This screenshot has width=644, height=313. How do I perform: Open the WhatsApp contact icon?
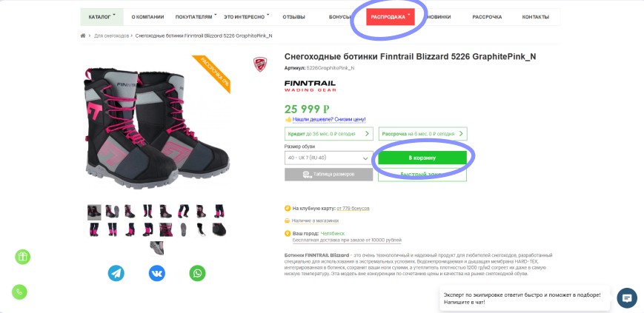(x=196, y=273)
